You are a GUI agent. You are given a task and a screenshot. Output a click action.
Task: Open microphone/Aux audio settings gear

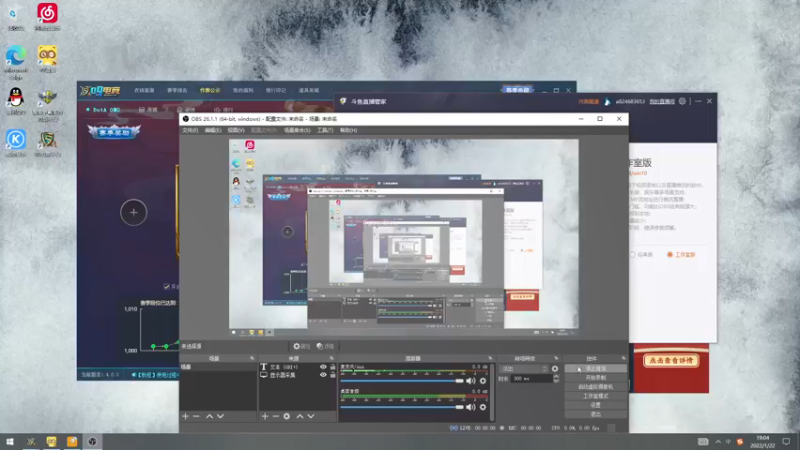483,381
